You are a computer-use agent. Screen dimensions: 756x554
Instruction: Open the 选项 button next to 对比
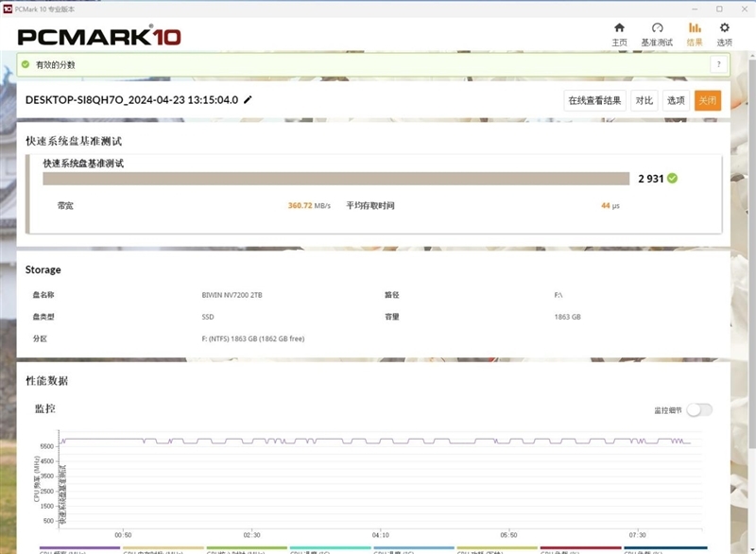(x=675, y=98)
